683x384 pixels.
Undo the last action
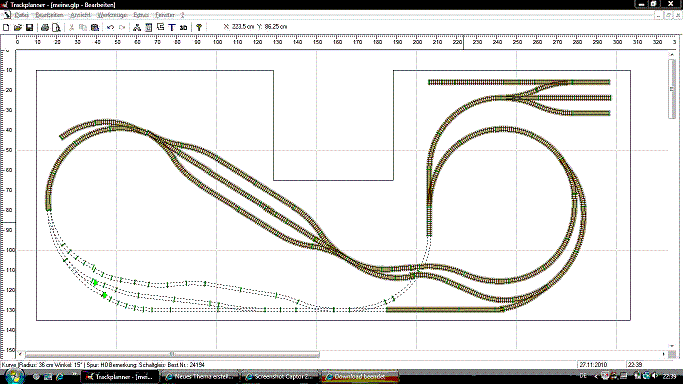coord(110,27)
